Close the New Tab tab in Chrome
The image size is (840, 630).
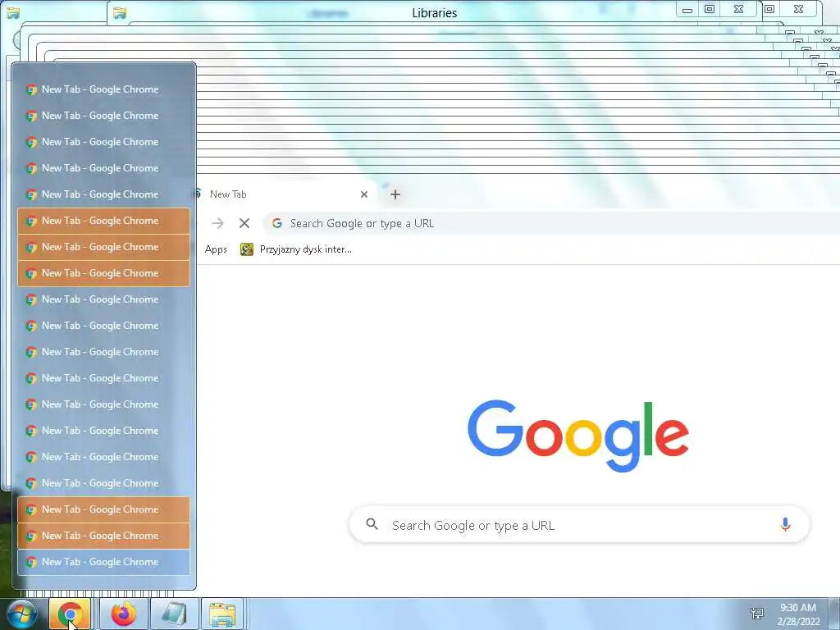(x=364, y=194)
